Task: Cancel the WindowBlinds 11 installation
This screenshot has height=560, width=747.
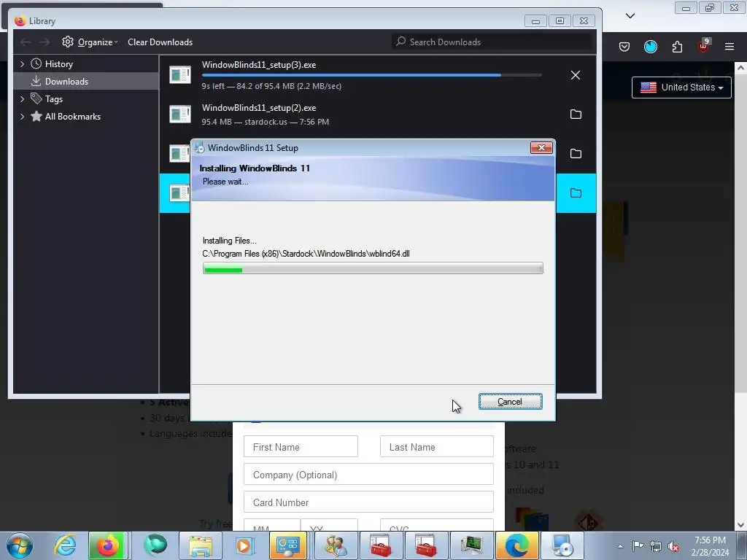Action: [510, 402]
